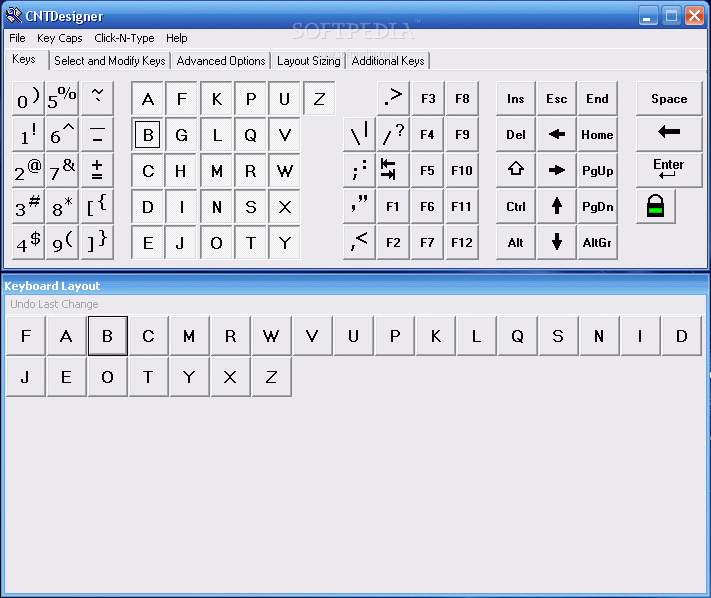Switch to the Advanced Options tab
Image resolution: width=711 pixels, height=598 pixels.
pyautogui.click(x=221, y=61)
